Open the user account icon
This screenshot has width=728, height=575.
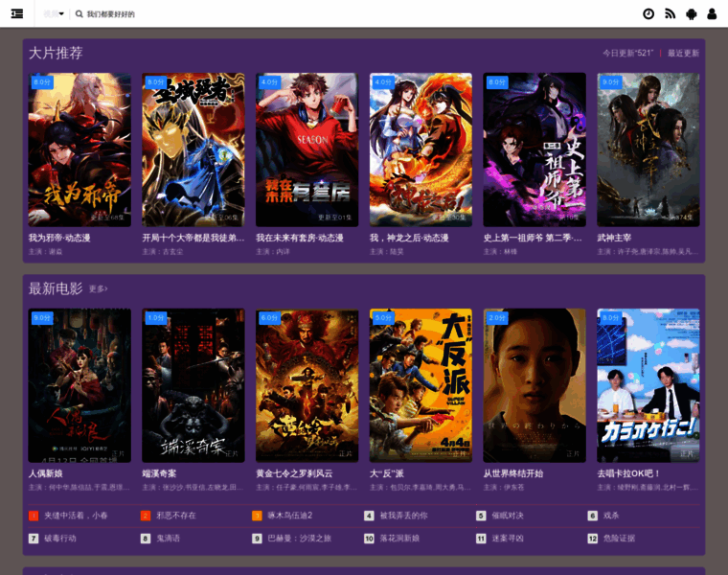[712, 14]
